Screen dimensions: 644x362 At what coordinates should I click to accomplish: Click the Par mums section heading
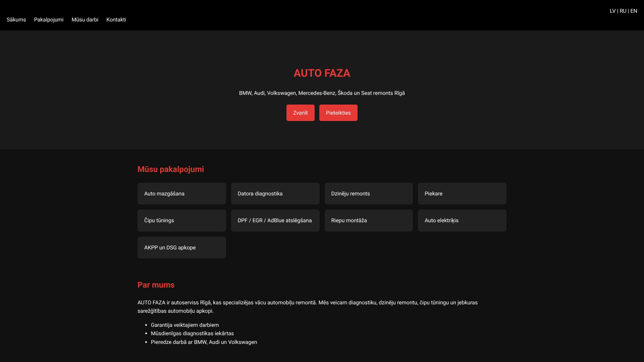click(x=156, y=285)
